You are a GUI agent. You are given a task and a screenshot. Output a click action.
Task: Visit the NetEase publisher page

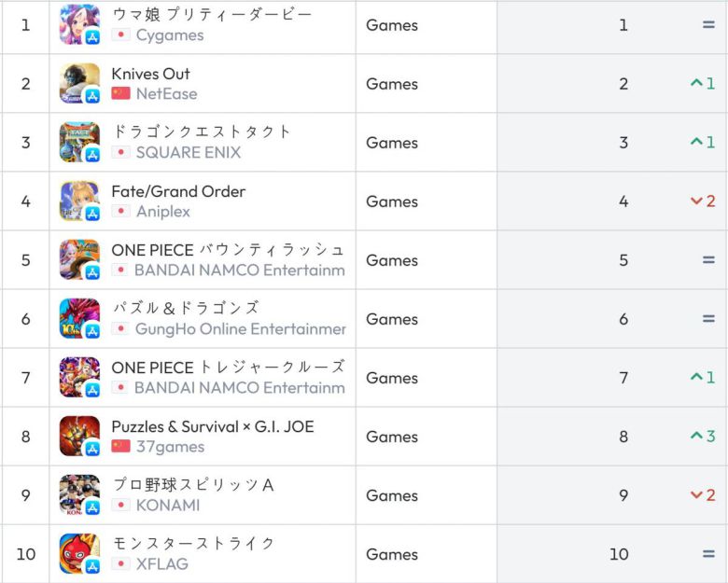(x=166, y=94)
